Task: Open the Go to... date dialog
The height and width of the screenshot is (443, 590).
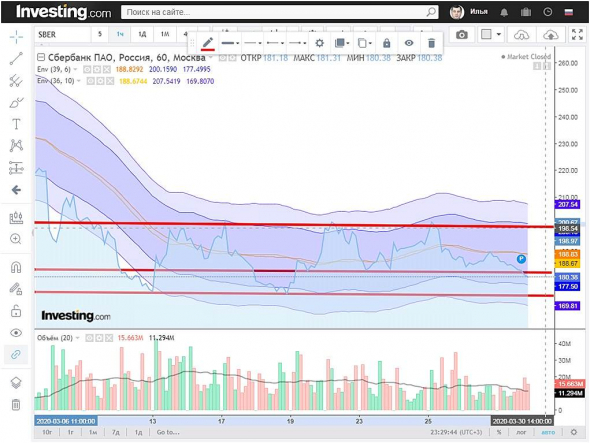Action: pyautogui.click(x=168, y=432)
